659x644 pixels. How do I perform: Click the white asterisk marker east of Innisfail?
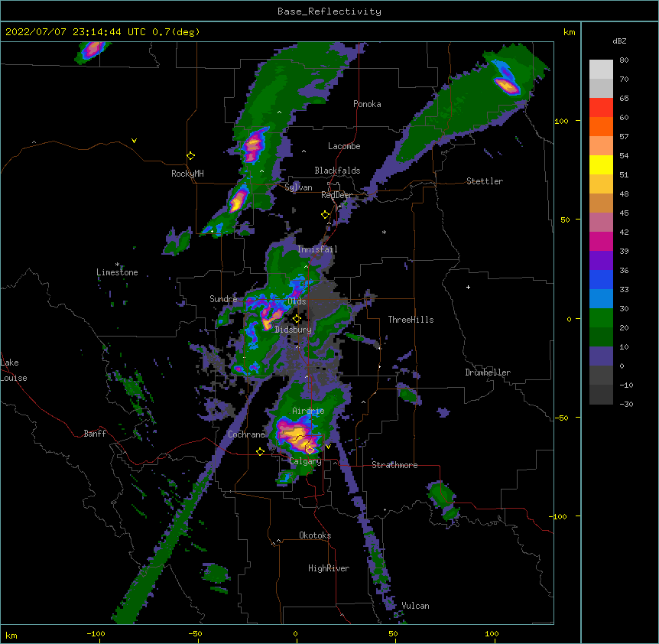[x=384, y=232]
